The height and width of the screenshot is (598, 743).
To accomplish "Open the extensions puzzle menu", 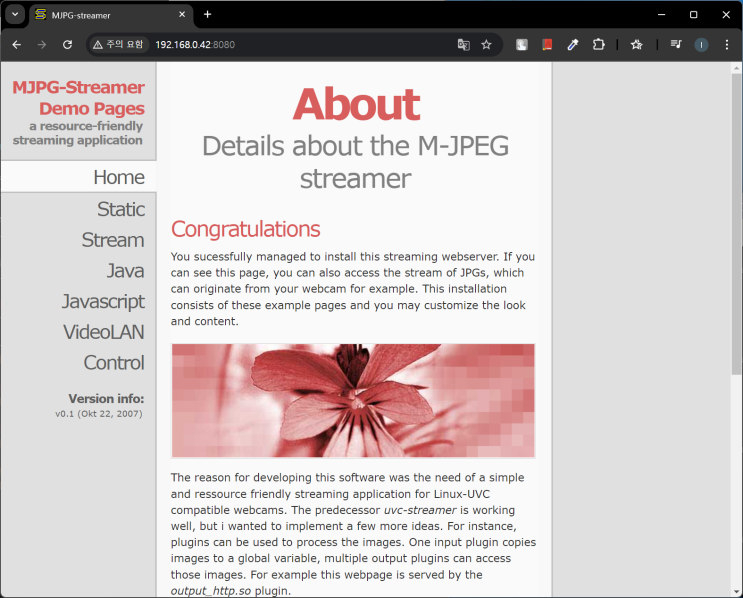I will pos(598,45).
